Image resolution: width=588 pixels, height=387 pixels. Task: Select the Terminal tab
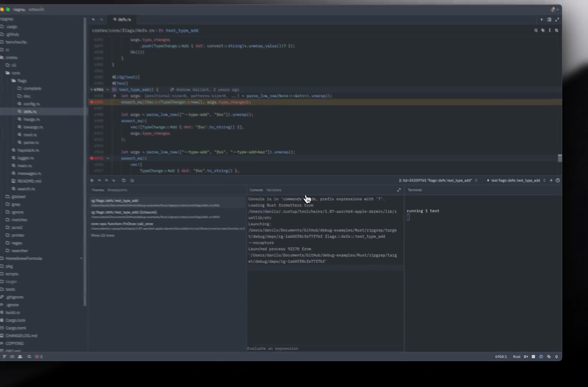pyautogui.click(x=414, y=190)
